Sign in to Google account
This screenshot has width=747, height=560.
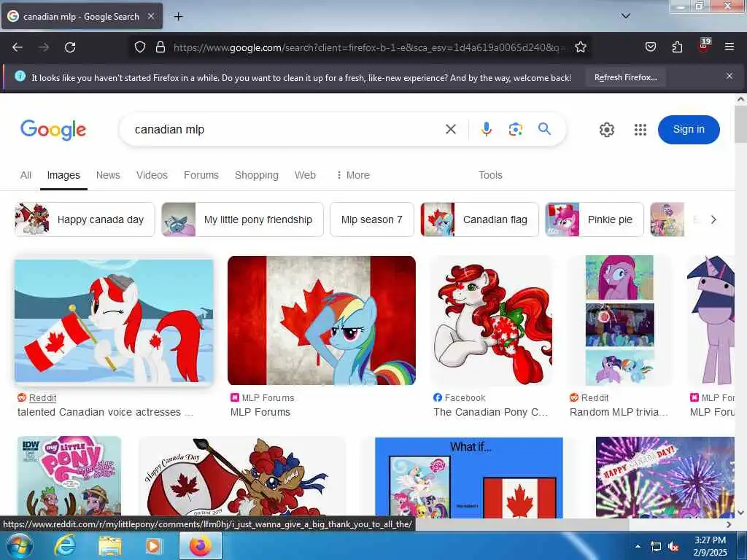click(689, 130)
